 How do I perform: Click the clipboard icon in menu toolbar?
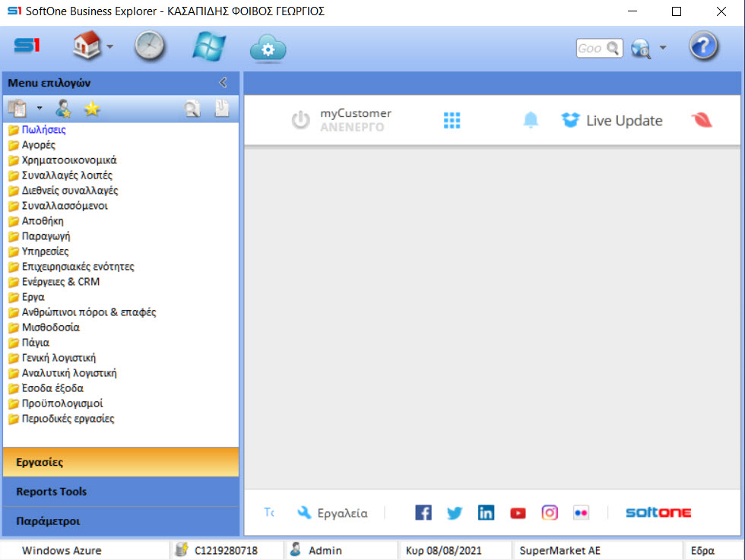click(x=17, y=109)
